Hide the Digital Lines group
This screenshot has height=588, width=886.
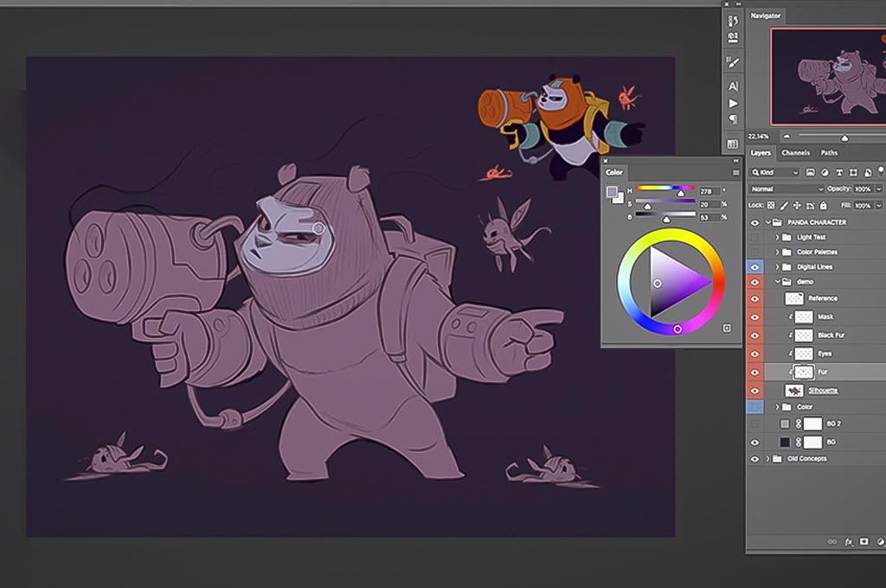(754, 266)
